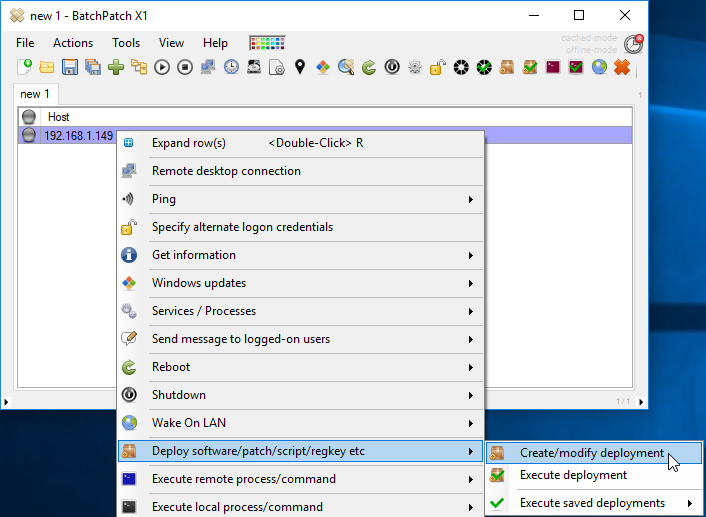The height and width of the screenshot is (517, 706).
Task: Click the black map pin toolbar icon
Action: pyautogui.click(x=300, y=67)
